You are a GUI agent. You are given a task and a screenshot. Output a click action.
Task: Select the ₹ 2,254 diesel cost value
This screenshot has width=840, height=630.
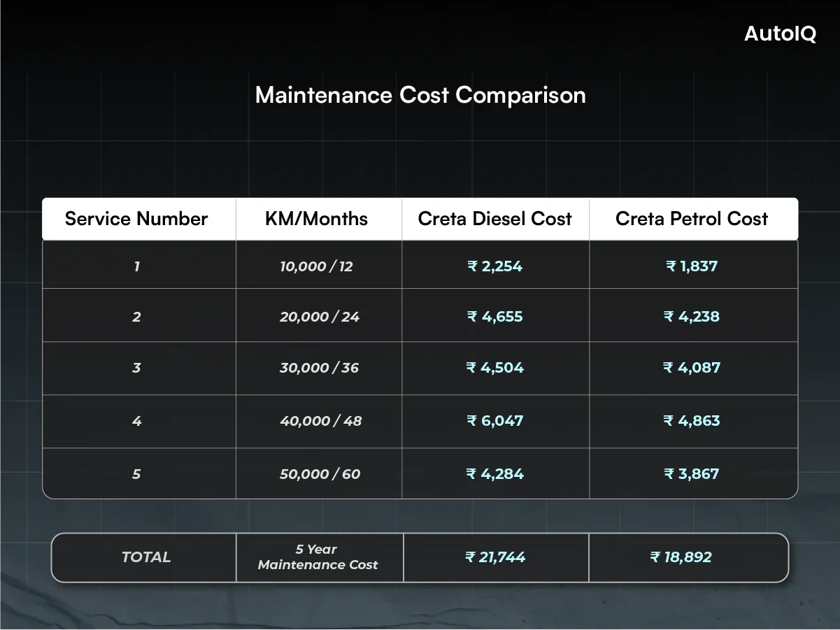(495, 266)
